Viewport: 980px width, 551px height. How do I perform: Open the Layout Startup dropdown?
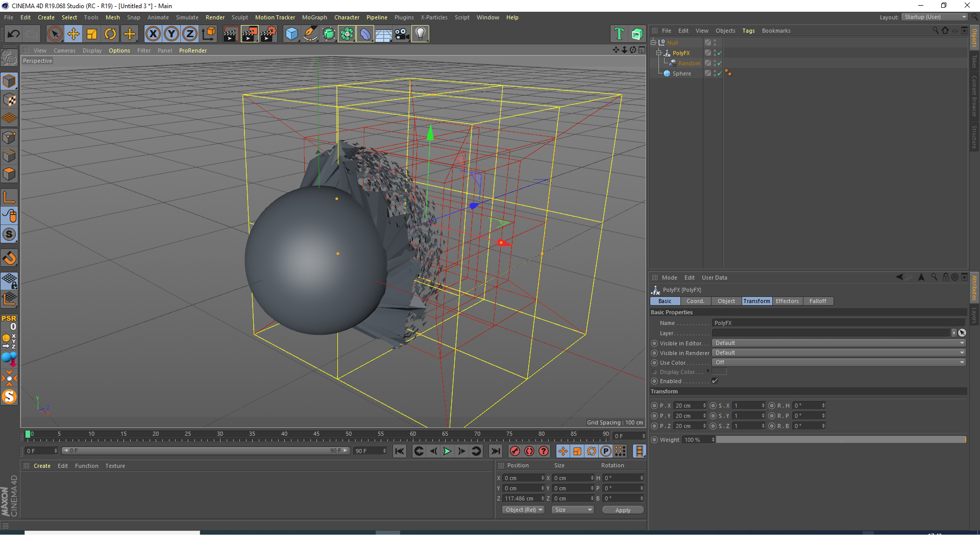tap(935, 17)
